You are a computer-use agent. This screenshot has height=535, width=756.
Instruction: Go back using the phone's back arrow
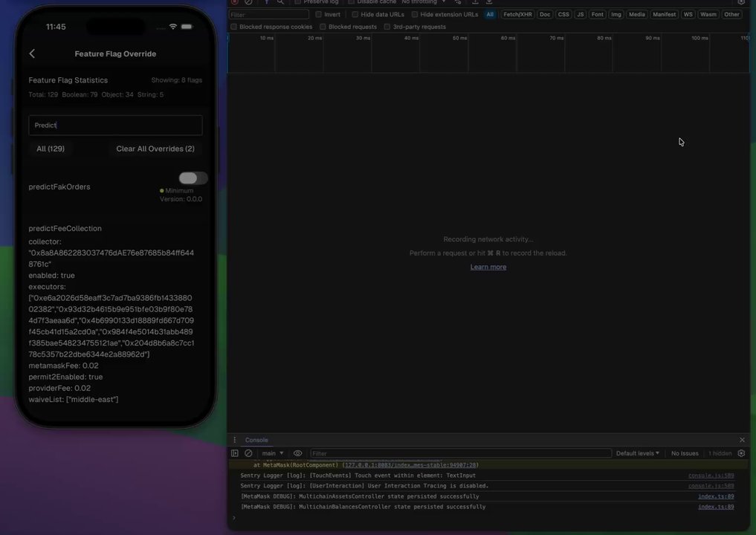pyautogui.click(x=32, y=53)
